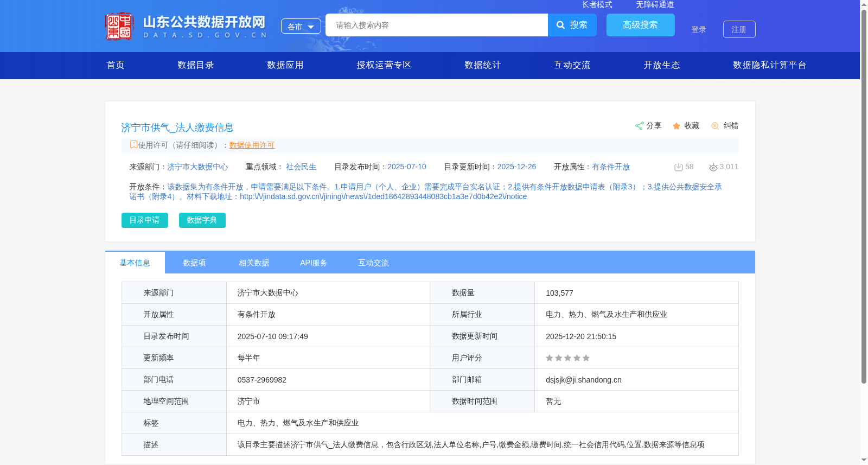Open 互动交流 in the top navigation bar

[572, 65]
